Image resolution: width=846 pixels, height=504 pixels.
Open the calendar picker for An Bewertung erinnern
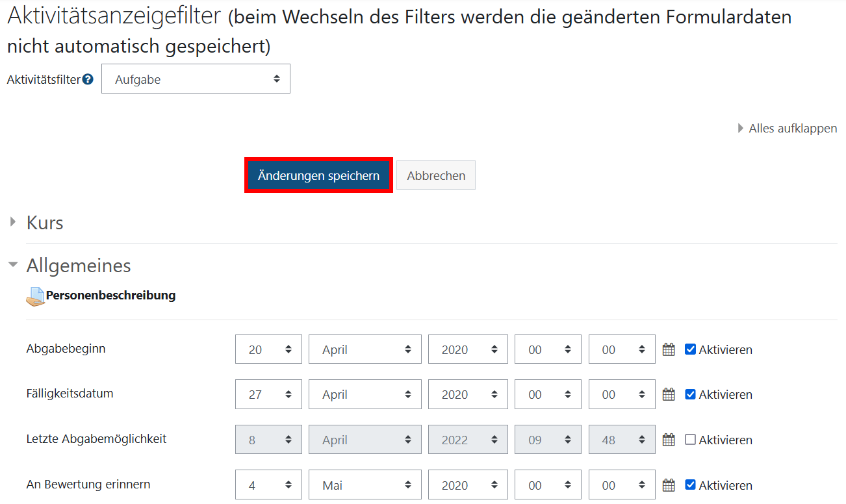[668, 485]
